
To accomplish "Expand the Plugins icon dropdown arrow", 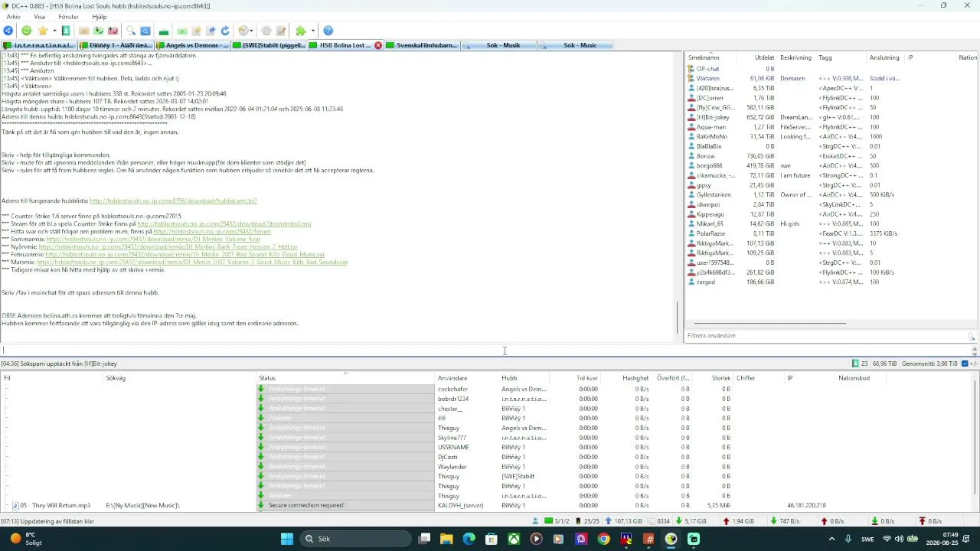I will click(312, 31).
